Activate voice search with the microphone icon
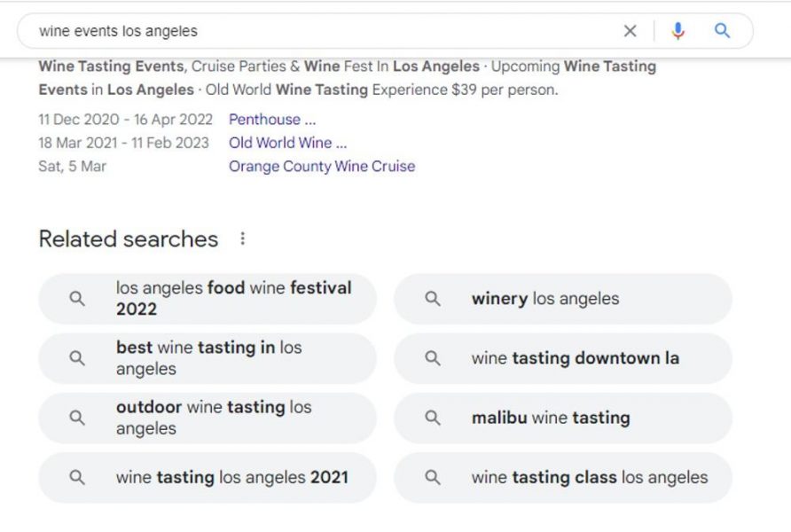Image resolution: width=791 pixels, height=532 pixels. 677,30
